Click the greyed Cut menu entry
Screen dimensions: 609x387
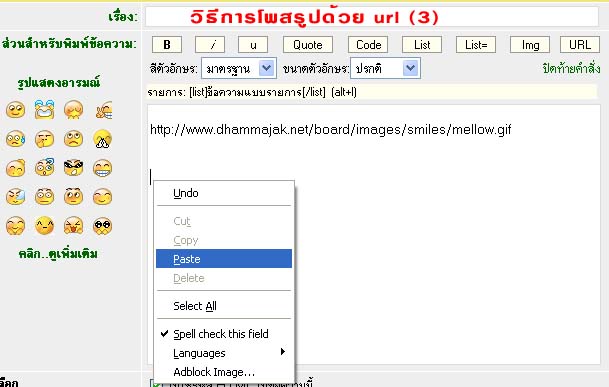click(223, 221)
